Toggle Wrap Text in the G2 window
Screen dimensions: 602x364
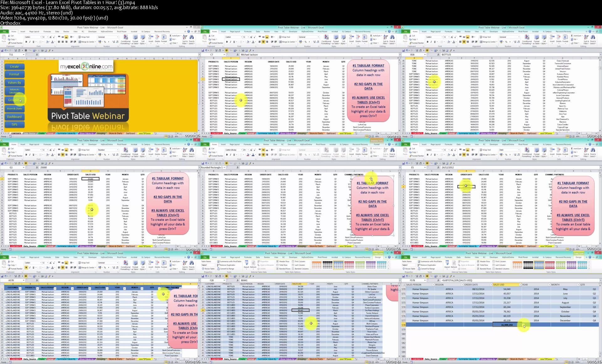84,150
